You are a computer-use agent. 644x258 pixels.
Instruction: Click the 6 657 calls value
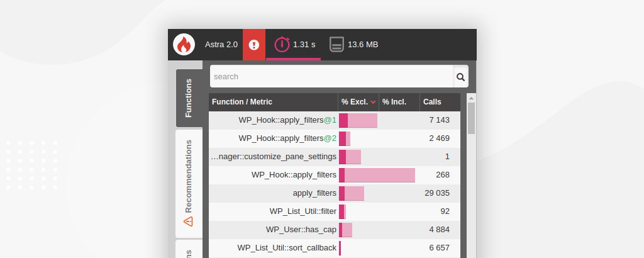point(439,248)
